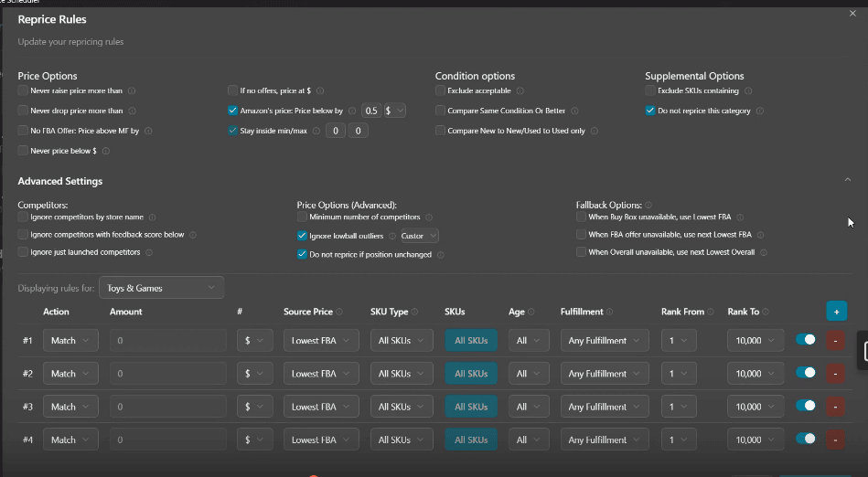Open the Action dropdown for rule #1

tap(70, 341)
